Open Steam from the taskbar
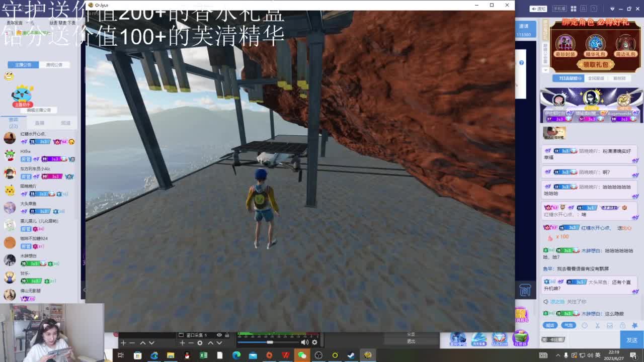644x362 pixels. click(x=351, y=355)
